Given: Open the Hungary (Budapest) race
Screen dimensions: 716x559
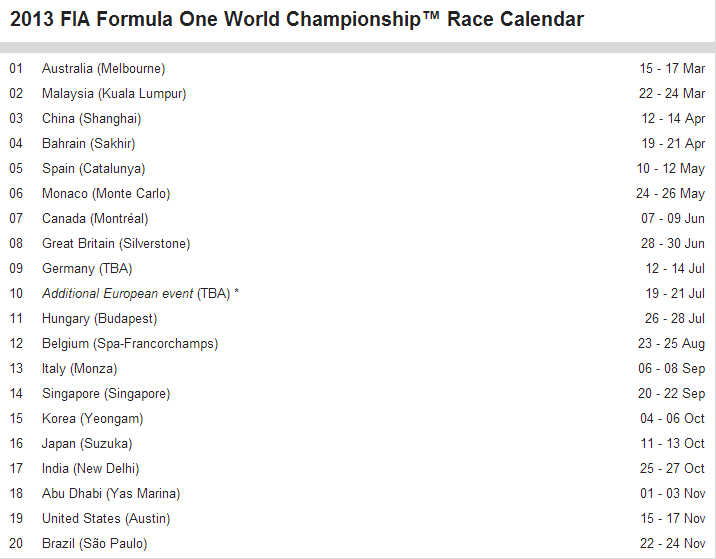Looking at the screenshot, I should coord(99,319).
